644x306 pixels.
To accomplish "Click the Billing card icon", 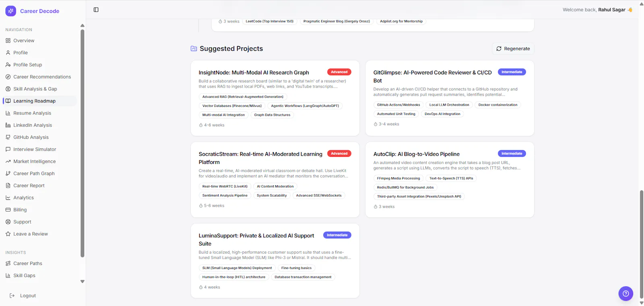I will click(x=8, y=209).
